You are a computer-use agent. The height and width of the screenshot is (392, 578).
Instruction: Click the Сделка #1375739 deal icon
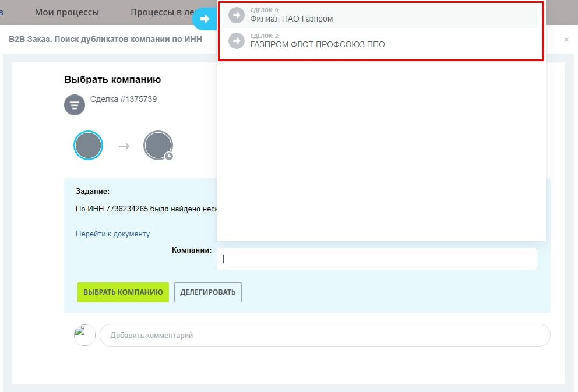75,105
